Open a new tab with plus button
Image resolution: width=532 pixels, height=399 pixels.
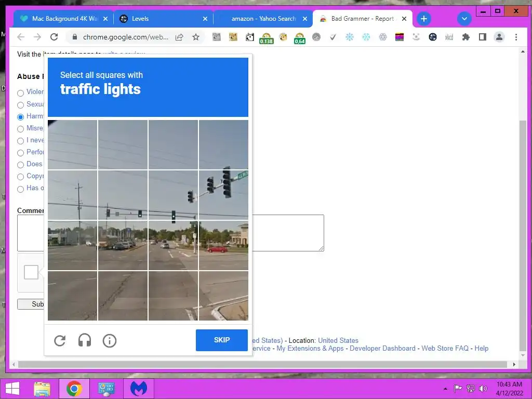click(x=424, y=19)
